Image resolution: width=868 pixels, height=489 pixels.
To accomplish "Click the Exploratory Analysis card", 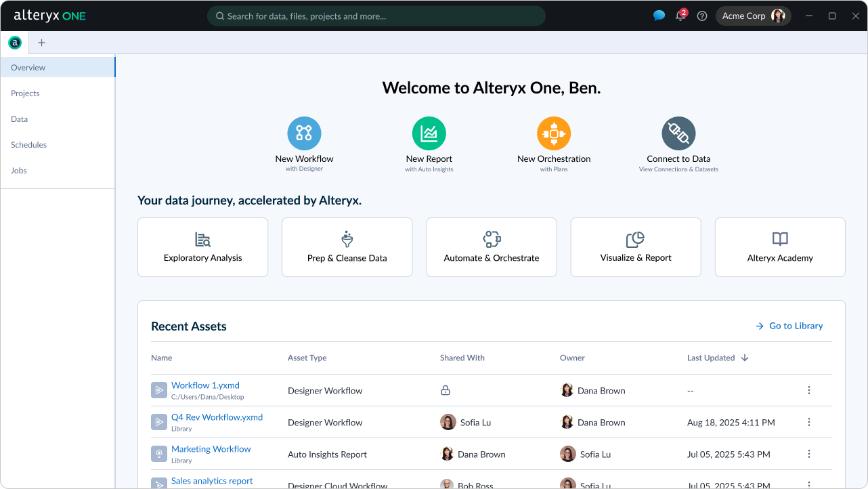I will 202,247.
